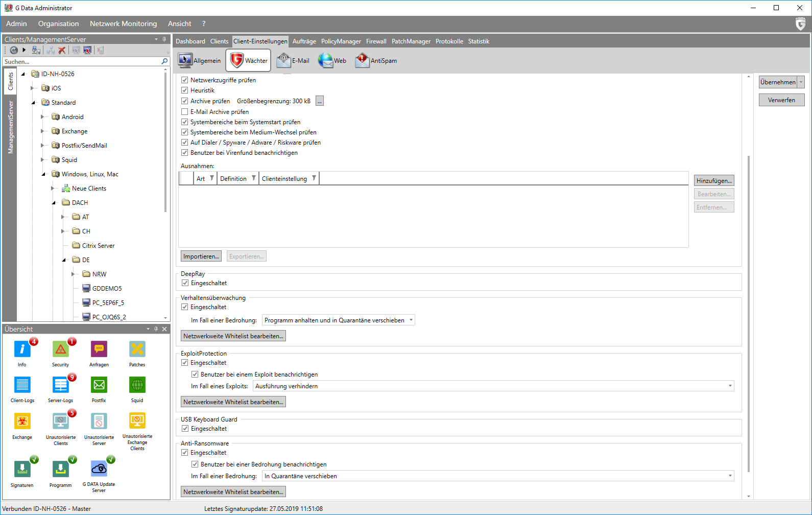
Task: Switch to the Dashboard tab
Action: point(190,41)
